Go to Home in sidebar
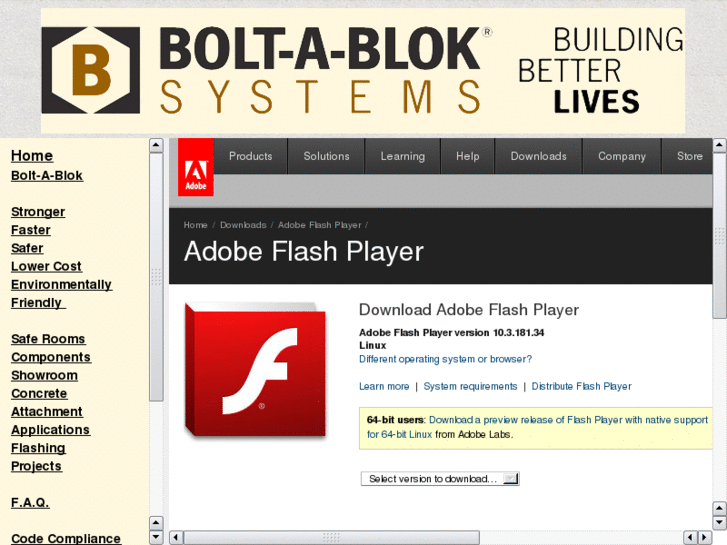This screenshot has width=727, height=545. (32, 156)
